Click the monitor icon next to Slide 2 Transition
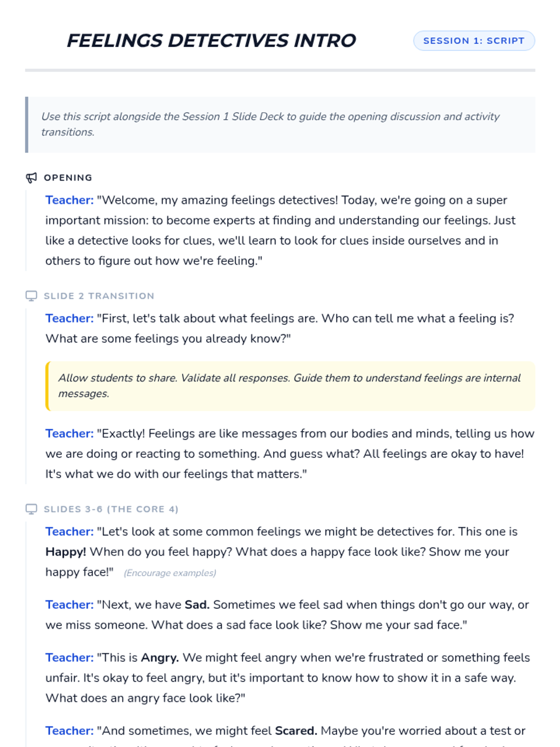 [31, 296]
